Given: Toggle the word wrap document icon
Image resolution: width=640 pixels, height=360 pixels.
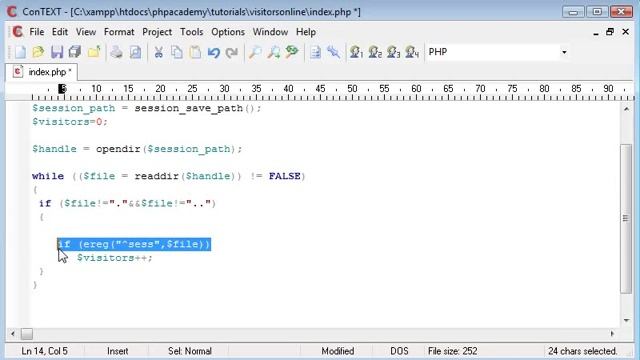Looking at the screenshot, I should pos(315,52).
